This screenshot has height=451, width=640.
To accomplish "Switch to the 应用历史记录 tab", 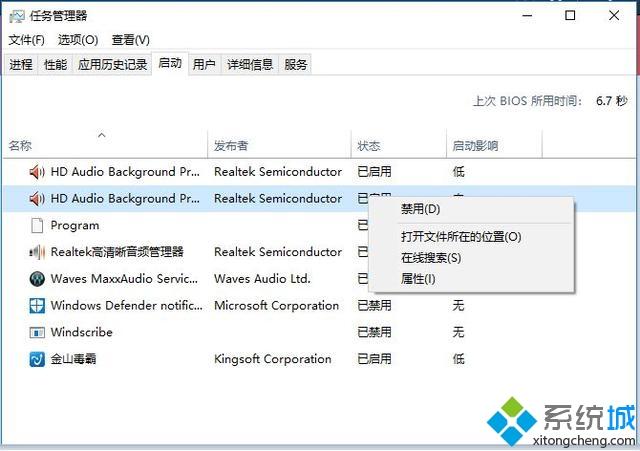I will (112, 64).
